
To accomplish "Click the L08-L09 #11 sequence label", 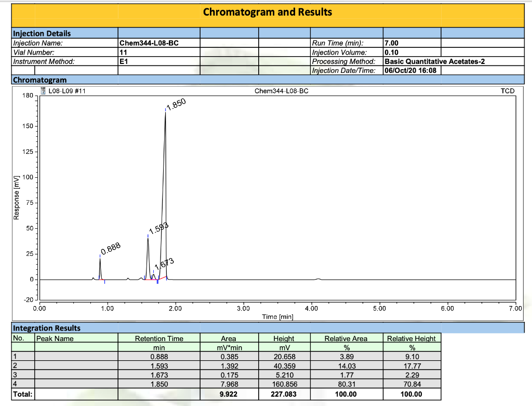I will coord(67,91).
